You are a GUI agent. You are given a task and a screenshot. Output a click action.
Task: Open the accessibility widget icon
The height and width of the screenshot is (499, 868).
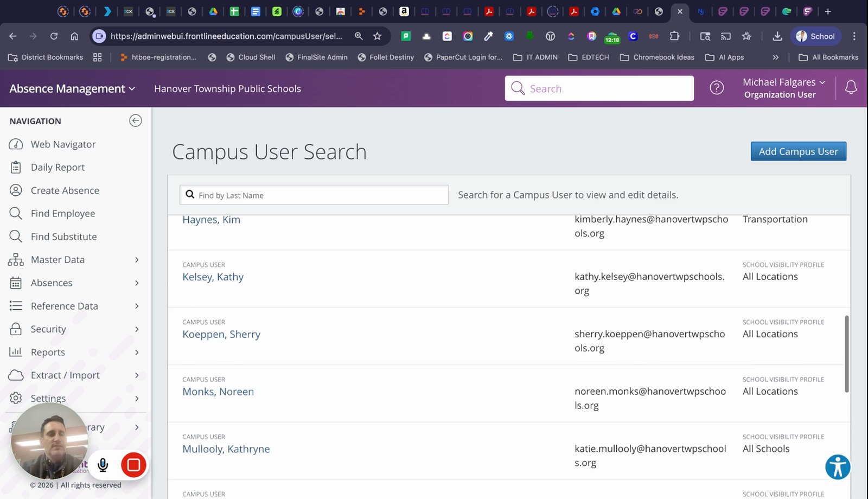838,467
